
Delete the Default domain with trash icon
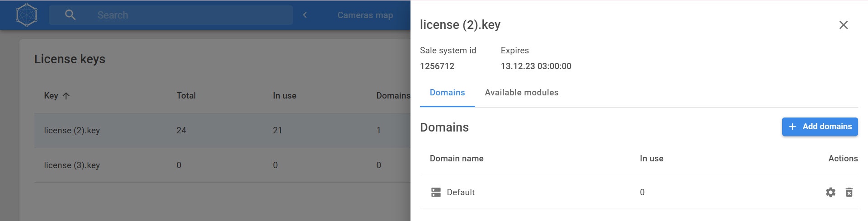click(x=849, y=193)
